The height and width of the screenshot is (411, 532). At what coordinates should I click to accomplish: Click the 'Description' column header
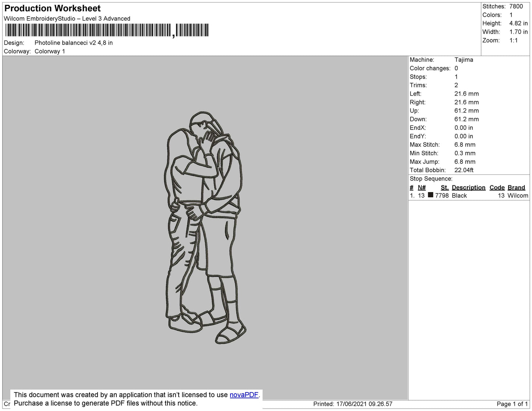[x=469, y=188]
